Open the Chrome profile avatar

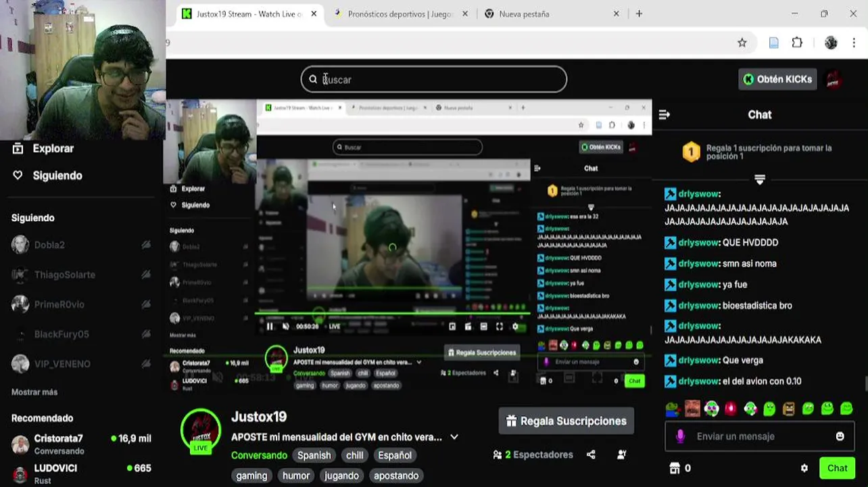click(831, 43)
